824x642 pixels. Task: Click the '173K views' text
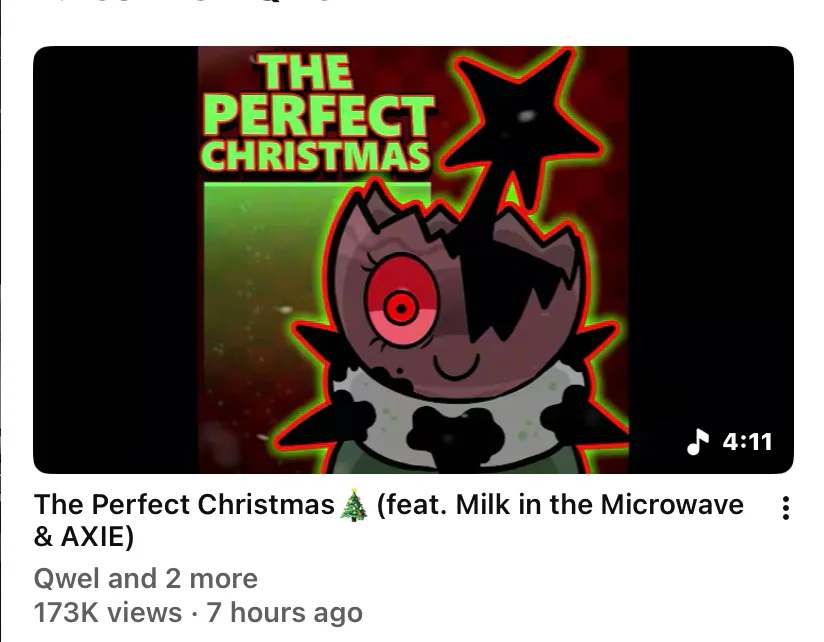click(108, 613)
